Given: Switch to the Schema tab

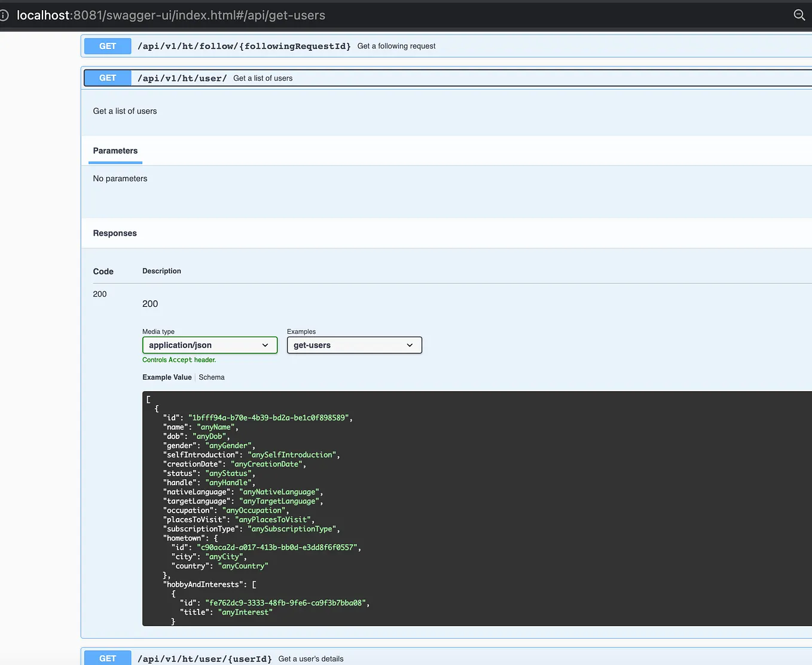Looking at the screenshot, I should (x=212, y=377).
